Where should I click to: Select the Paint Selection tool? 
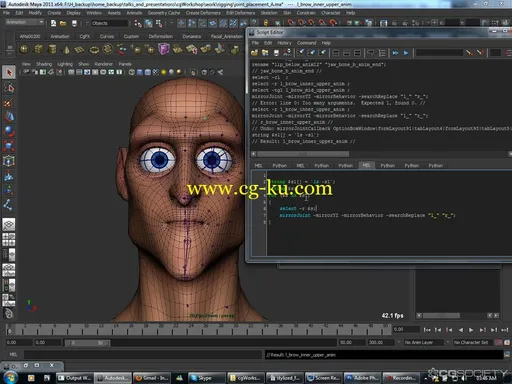[x=9, y=102]
